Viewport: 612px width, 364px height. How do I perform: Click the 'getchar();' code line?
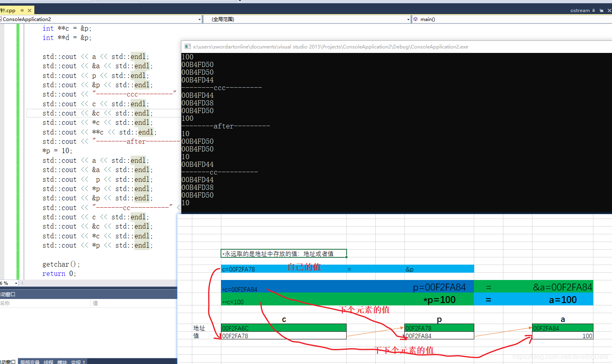(x=61, y=264)
